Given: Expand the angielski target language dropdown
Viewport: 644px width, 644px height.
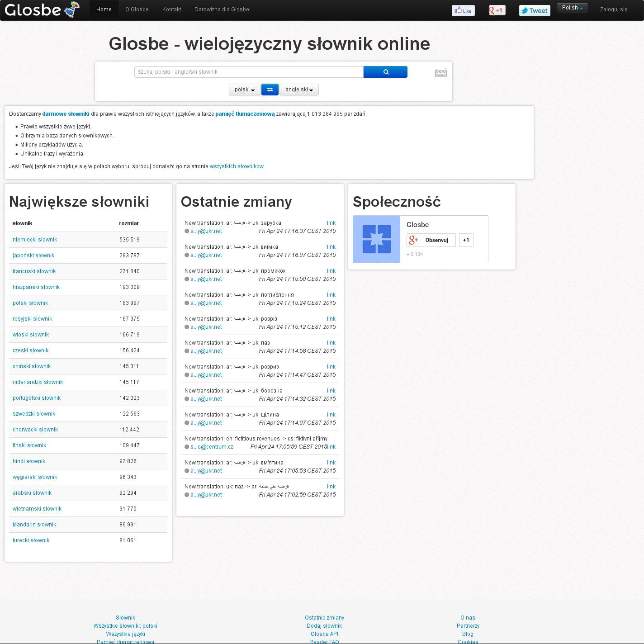Looking at the screenshot, I should point(299,90).
